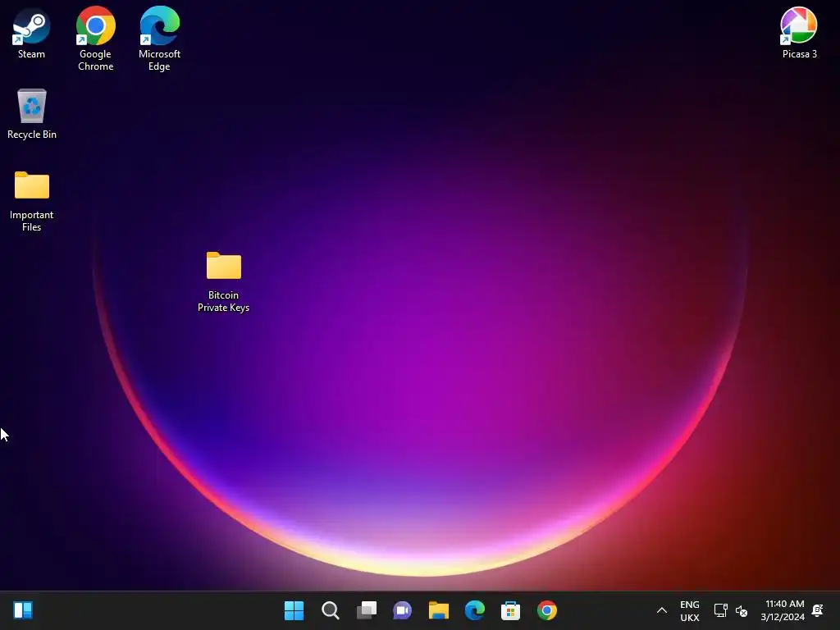Viewport: 840px width, 630px height.
Task: Select the Recycle Bin icon
Action: click(32, 113)
